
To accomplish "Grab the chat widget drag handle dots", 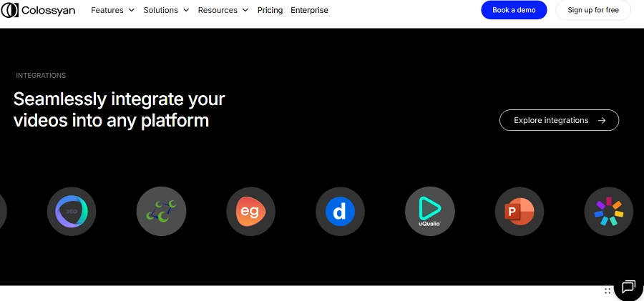I will point(608,290).
